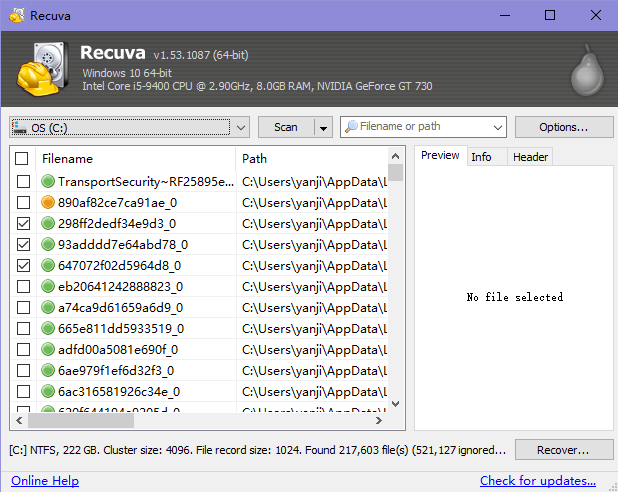Image resolution: width=618 pixels, height=492 pixels.
Task: Check the box for 6ac316581926c34e_0
Action: click(x=23, y=391)
